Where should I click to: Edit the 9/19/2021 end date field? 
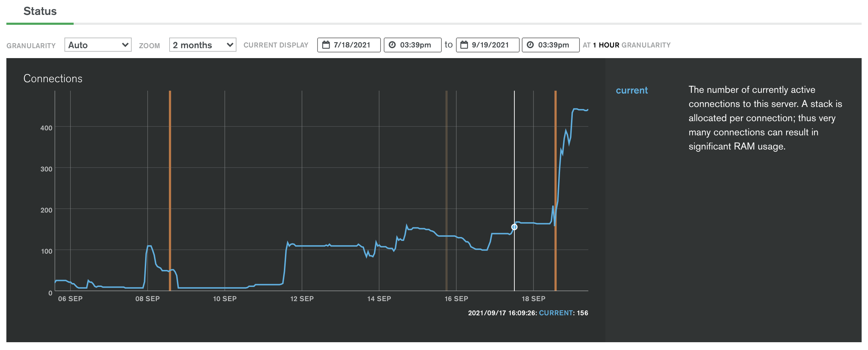488,45
